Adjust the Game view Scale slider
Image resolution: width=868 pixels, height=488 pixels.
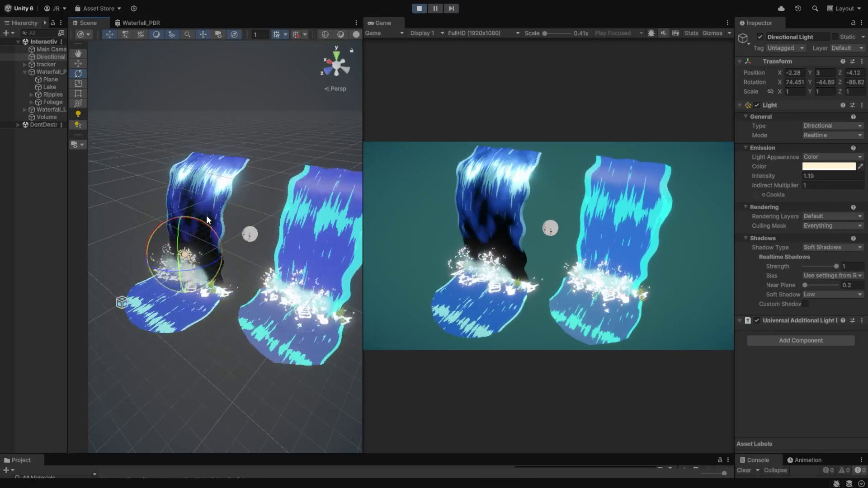[557, 33]
